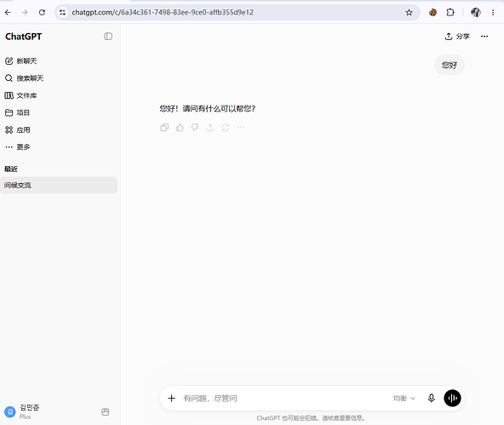This screenshot has width=504, height=425.
Task: Click the response text 您好！请问有什么可以帮您？
Action: pos(208,109)
